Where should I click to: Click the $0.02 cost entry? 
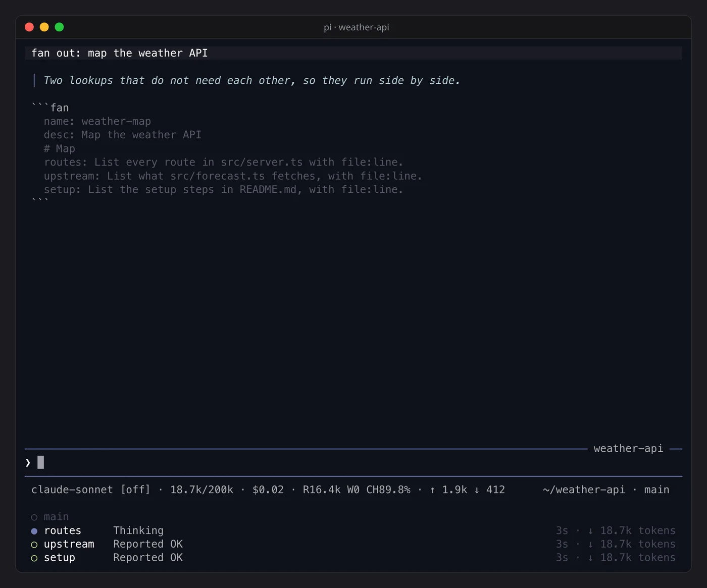click(268, 490)
